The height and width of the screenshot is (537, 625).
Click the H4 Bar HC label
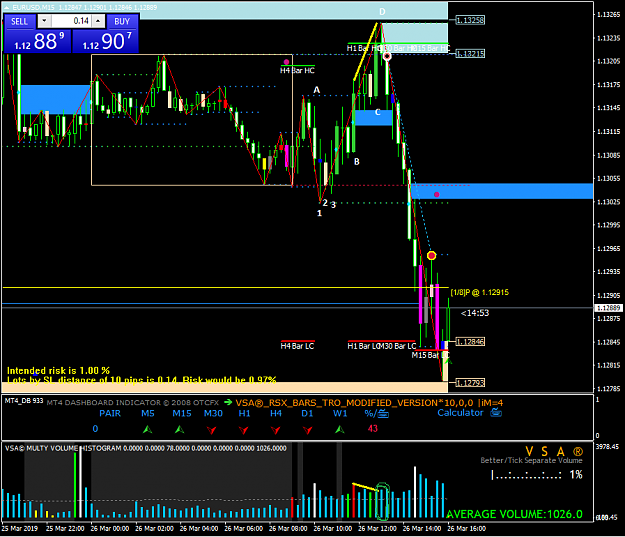[x=297, y=71]
